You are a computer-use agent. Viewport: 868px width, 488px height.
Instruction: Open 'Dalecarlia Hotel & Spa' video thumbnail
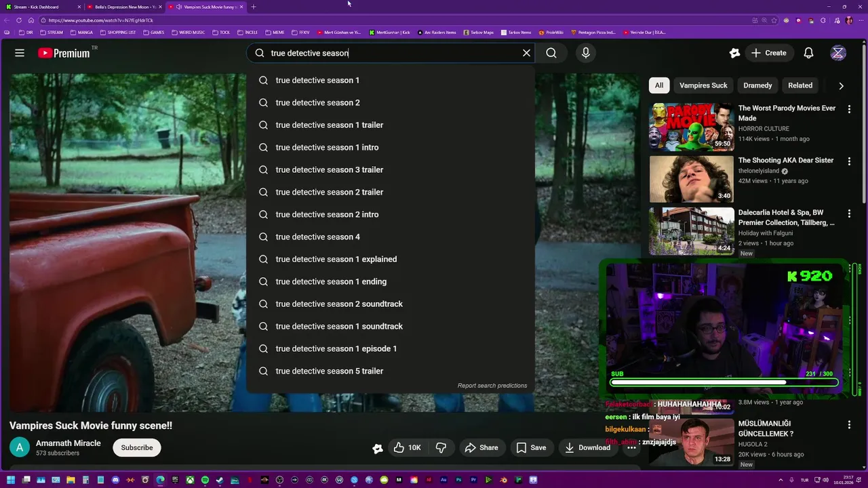pyautogui.click(x=692, y=231)
